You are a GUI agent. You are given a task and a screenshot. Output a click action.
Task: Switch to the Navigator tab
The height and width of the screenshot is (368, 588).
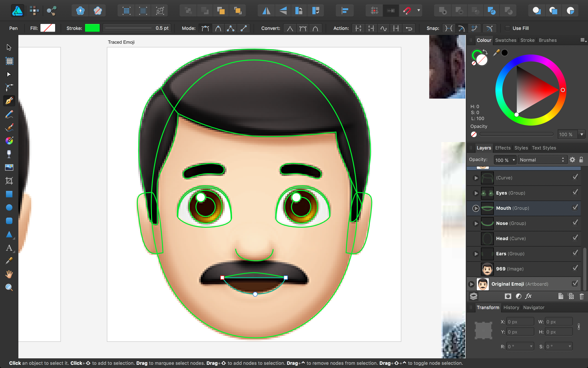tap(534, 308)
